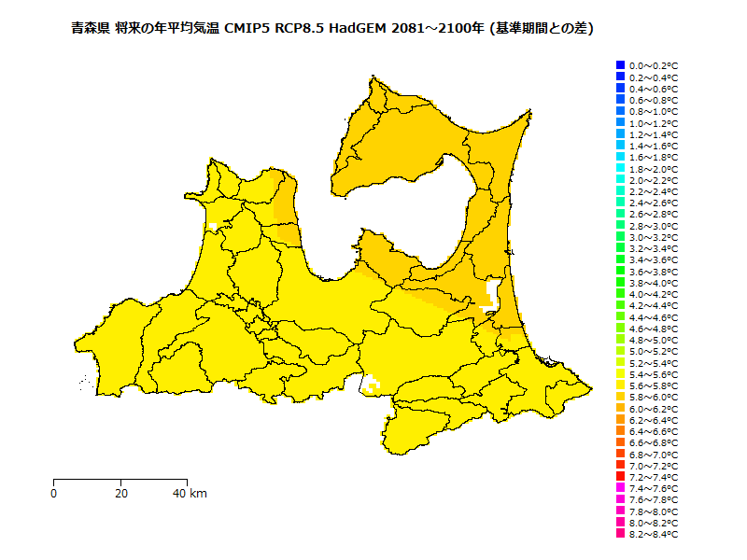Select the legend label '4.2~4.4°C'

[654, 306]
